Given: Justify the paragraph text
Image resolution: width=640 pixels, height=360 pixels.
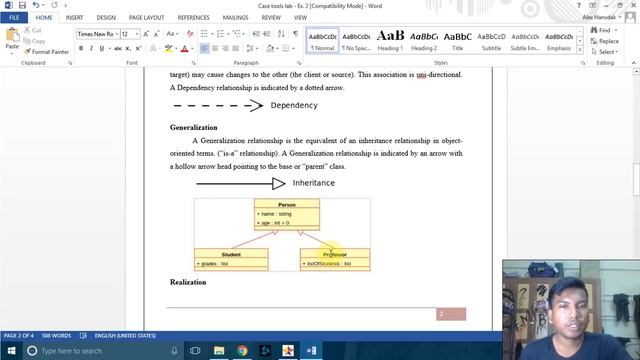Looking at the screenshot, I should (236, 49).
